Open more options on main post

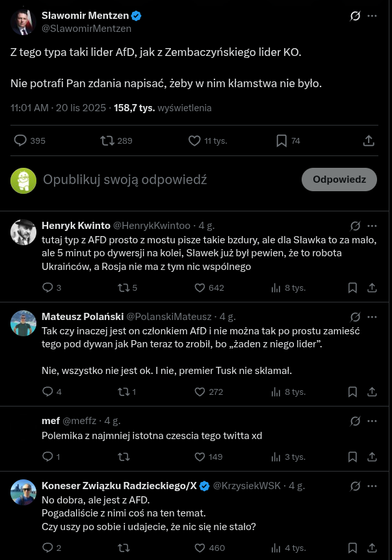click(x=372, y=16)
